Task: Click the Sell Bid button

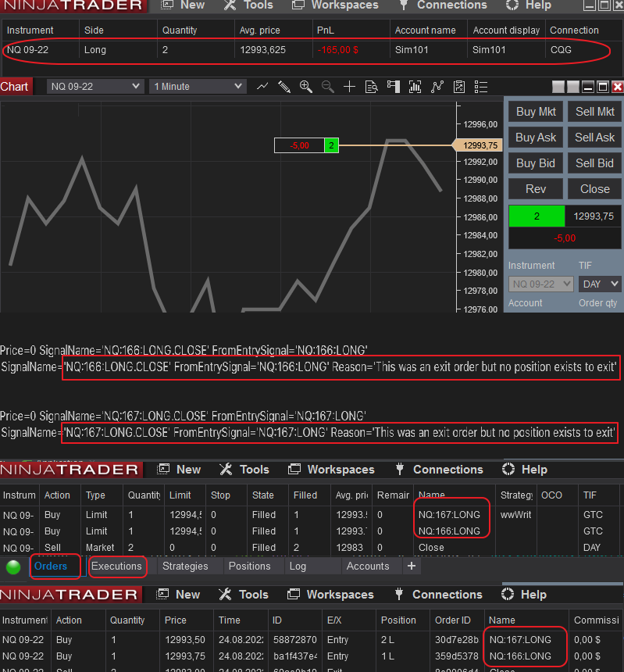Action: click(595, 163)
